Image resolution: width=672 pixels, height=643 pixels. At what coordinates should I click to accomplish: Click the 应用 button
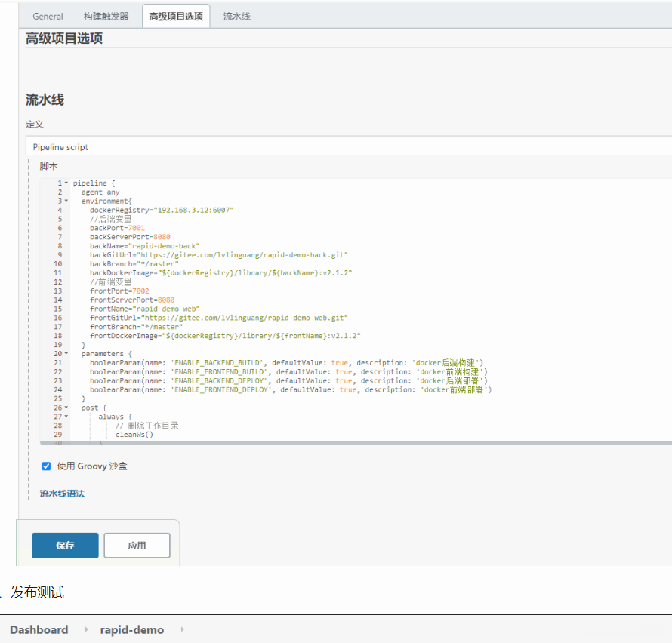coord(137,546)
